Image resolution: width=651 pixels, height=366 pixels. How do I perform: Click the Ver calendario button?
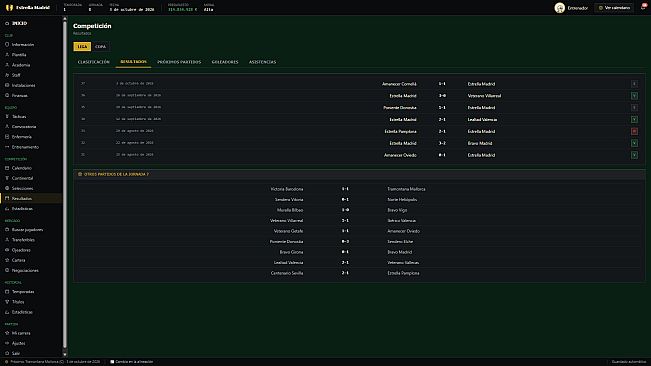614,8
